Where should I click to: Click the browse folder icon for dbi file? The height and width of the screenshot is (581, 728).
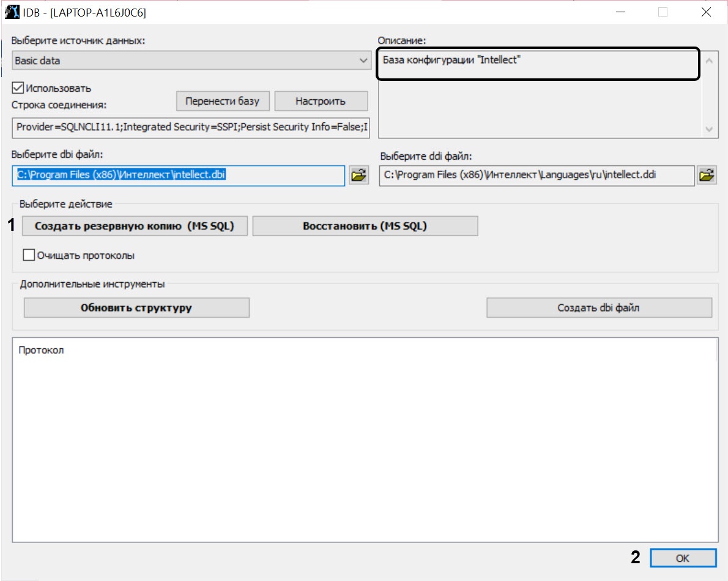pyautogui.click(x=358, y=175)
